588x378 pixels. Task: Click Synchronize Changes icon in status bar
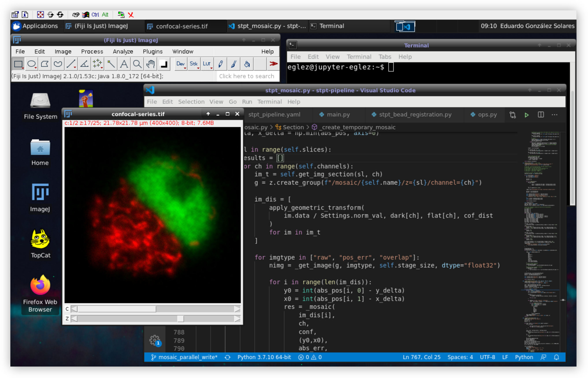[228, 357]
